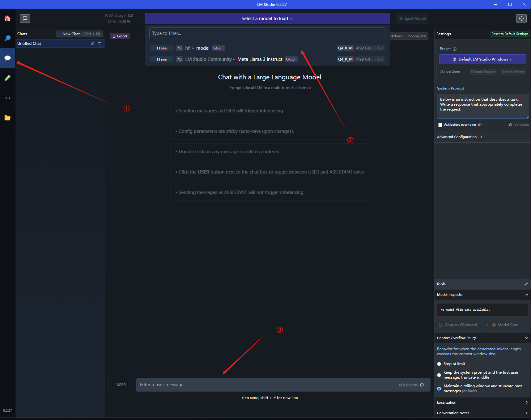Click the chat panel toggle icon

(25, 19)
